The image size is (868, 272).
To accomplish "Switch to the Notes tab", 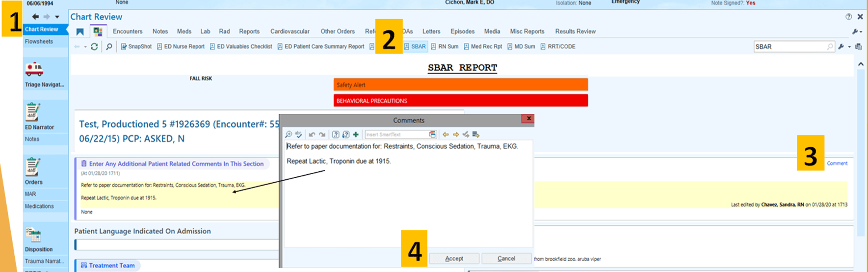I will tap(160, 31).
